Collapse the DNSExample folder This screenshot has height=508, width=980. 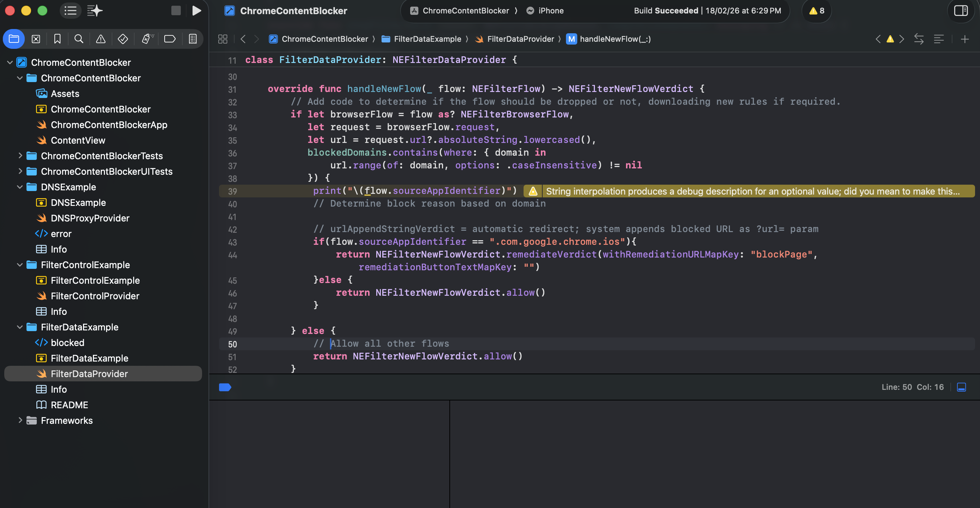pyautogui.click(x=20, y=187)
